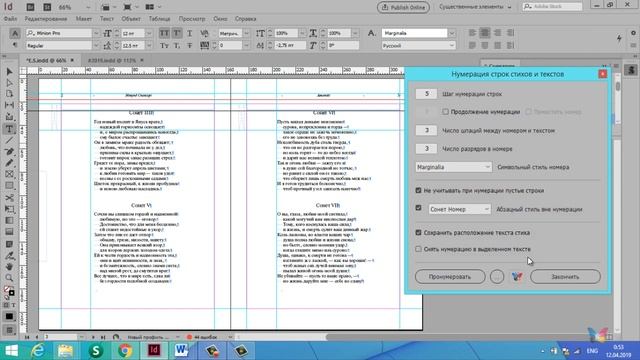The image size is (640, 360).
Task: Click the paragraph formatting controls toggle
Action: click(15, 45)
